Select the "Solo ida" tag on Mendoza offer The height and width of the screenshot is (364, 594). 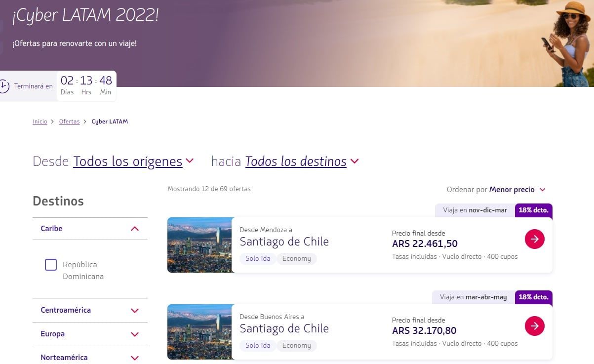pyautogui.click(x=257, y=258)
